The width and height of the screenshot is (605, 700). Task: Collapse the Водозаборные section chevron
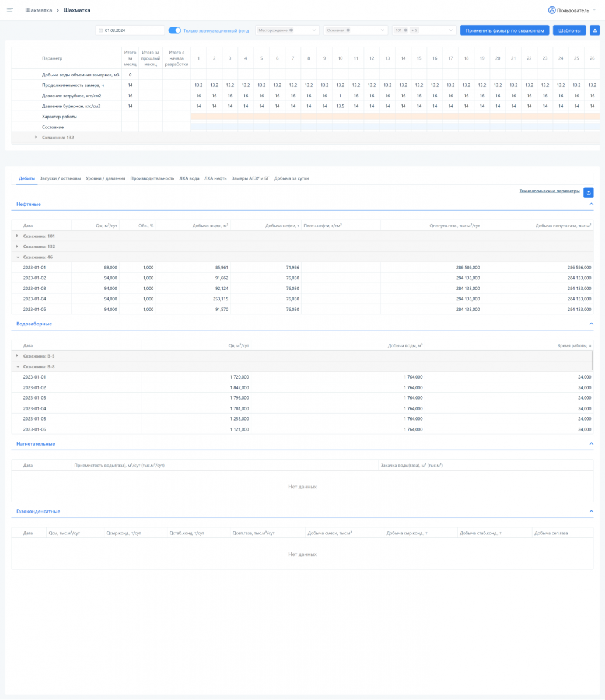(591, 324)
